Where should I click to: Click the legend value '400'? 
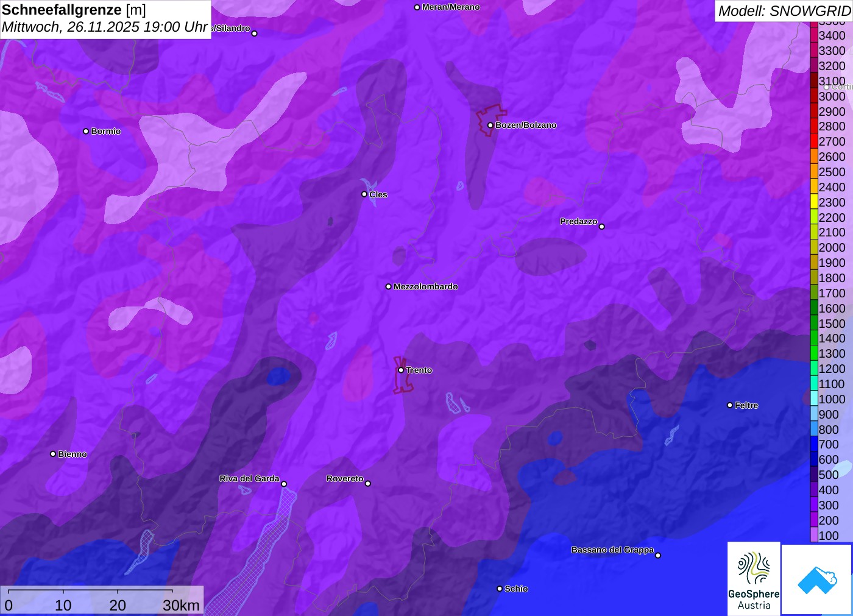(829, 490)
